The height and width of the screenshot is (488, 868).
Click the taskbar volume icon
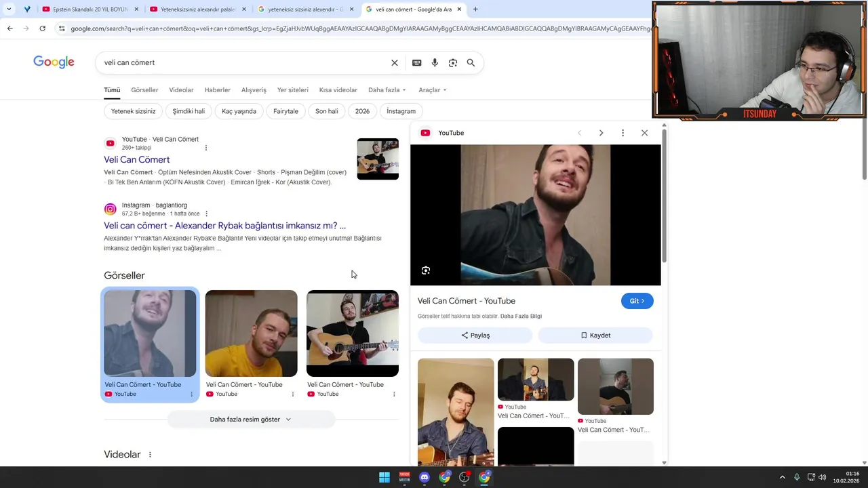point(823,477)
